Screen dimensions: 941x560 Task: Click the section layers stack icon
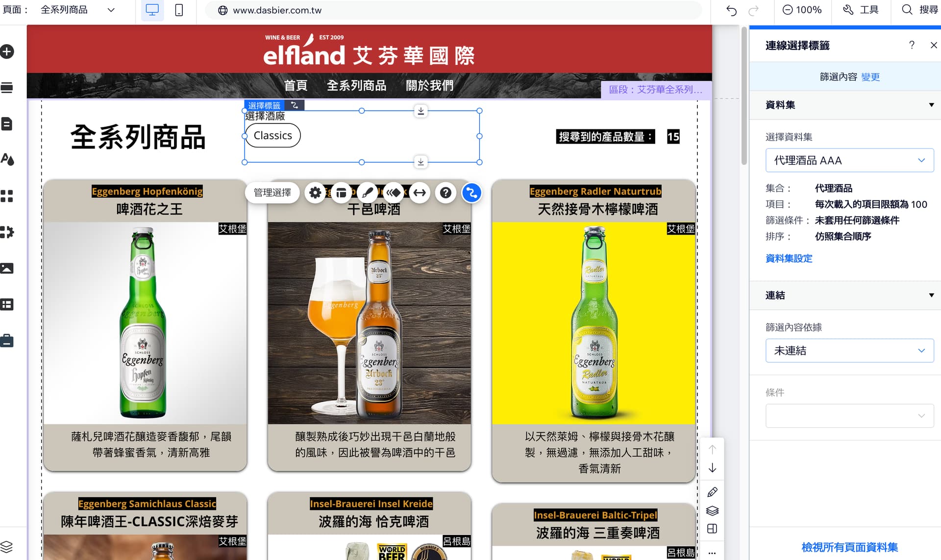712,511
